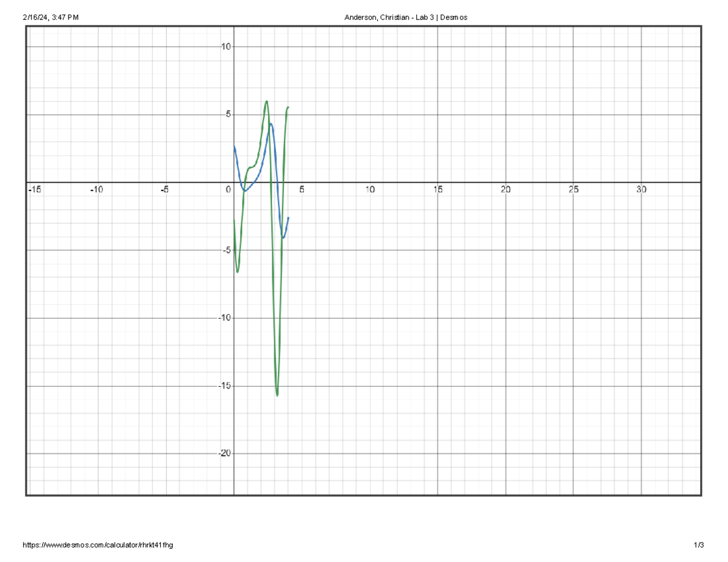Image resolution: width=728 pixels, height=562 pixels.
Task: Click the Desmos text in the page header
Action: [454, 18]
